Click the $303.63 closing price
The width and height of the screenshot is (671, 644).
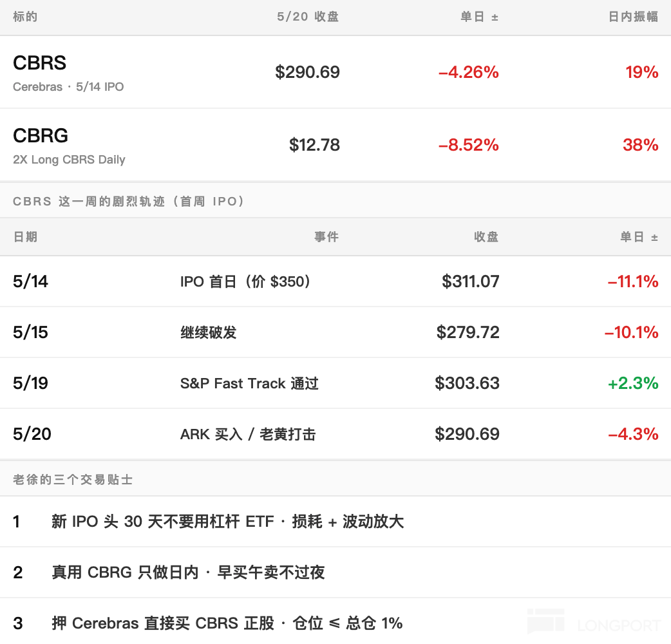[467, 383]
